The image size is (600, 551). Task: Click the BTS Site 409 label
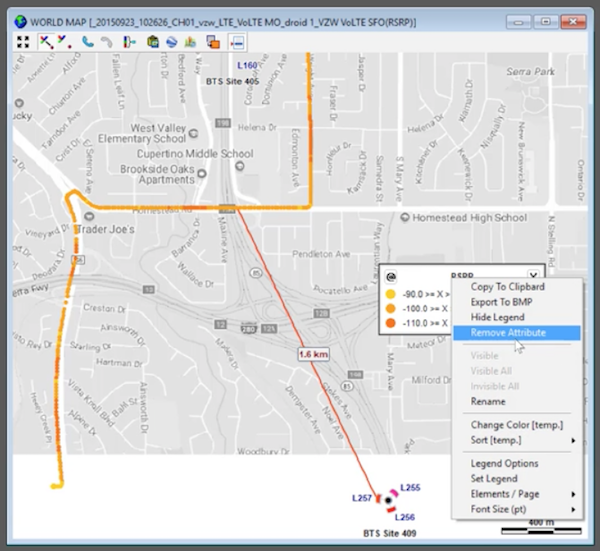point(390,533)
